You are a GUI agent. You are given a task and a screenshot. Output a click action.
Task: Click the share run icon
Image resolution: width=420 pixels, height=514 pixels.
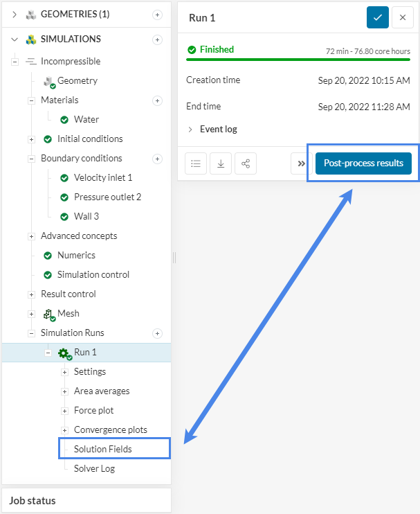coord(246,164)
